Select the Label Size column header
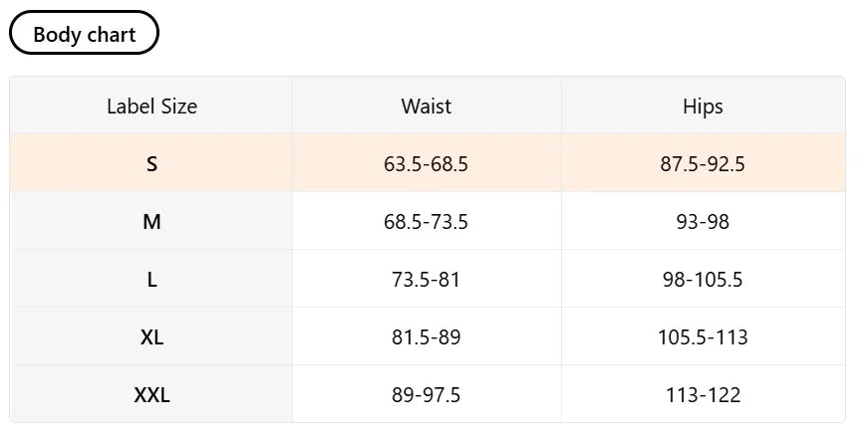868x439 pixels. tap(151, 107)
